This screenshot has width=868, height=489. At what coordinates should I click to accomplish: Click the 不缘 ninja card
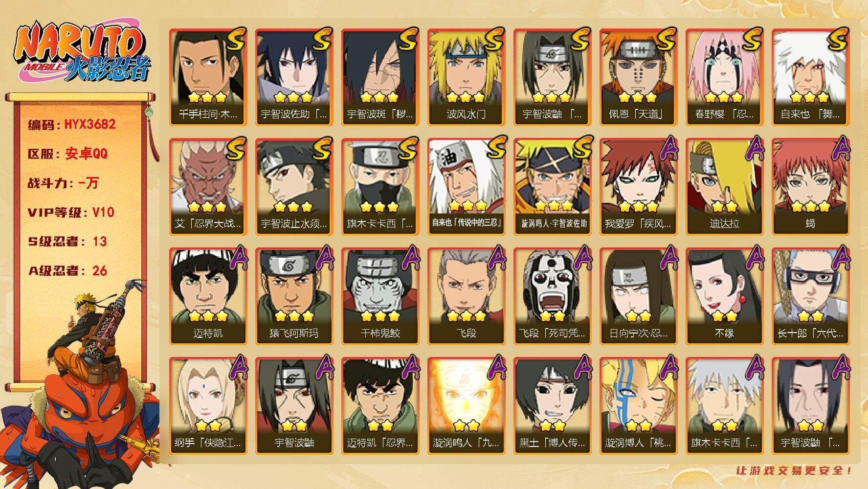click(724, 296)
